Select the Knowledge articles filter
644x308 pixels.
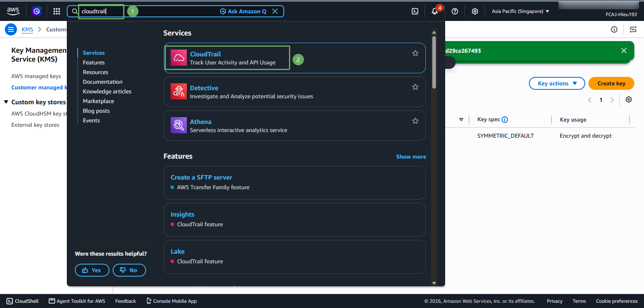tap(107, 91)
